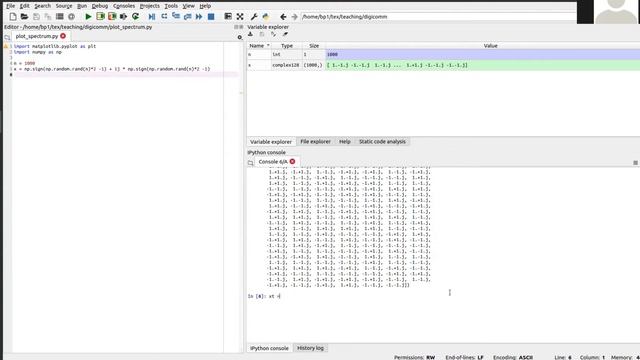The height and width of the screenshot is (360, 640).
Task: Switch to File explorer tab
Action: click(x=315, y=142)
